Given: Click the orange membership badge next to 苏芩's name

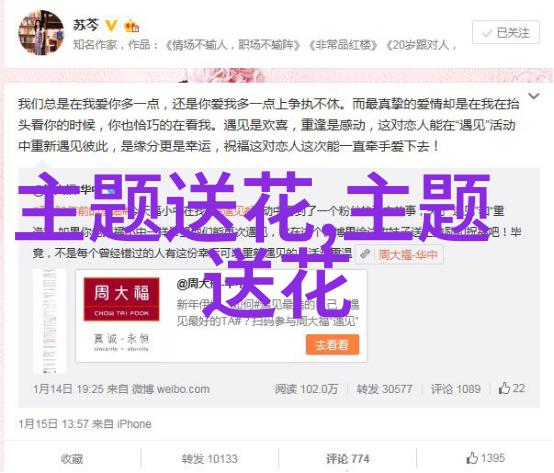Looking at the screenshot, I should [131, 26].
